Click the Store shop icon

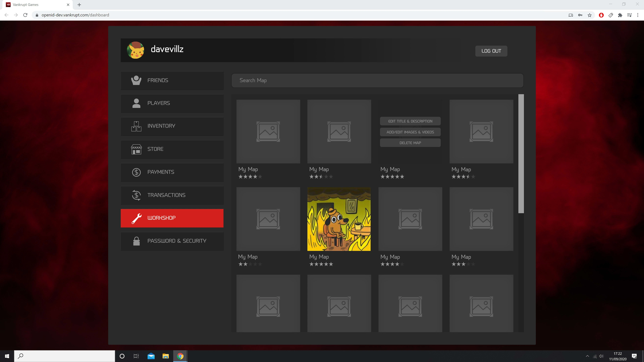tap(136, 149)
